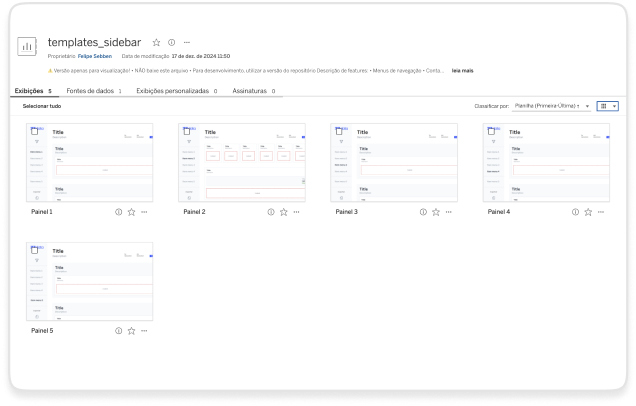
Task: Toggle favorite star on Painel 4
Action: (x=588, y=212)
